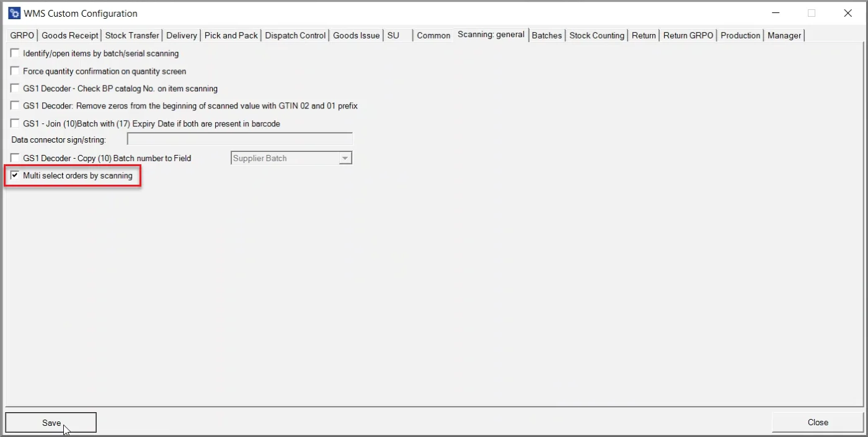Open the Batches tab
Image resolution: width=868 pixels, height=437 pixels.
[x=547, y=35]
